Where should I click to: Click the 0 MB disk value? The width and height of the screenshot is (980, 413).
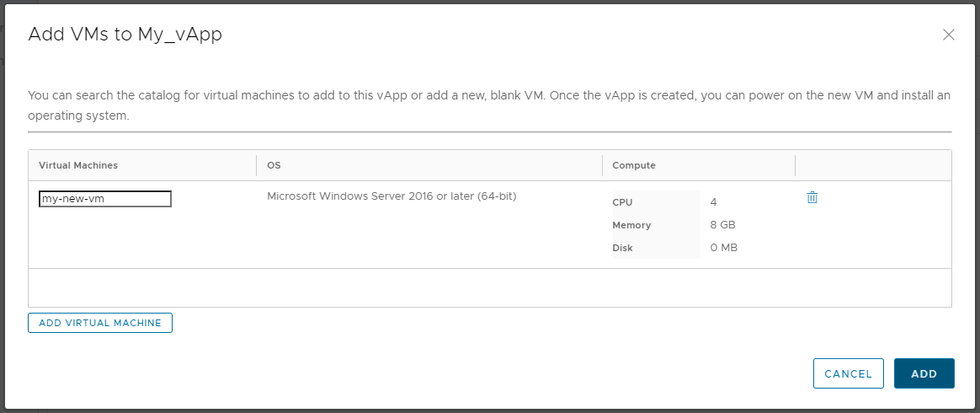pyautogui.click(x=724, y=248)
